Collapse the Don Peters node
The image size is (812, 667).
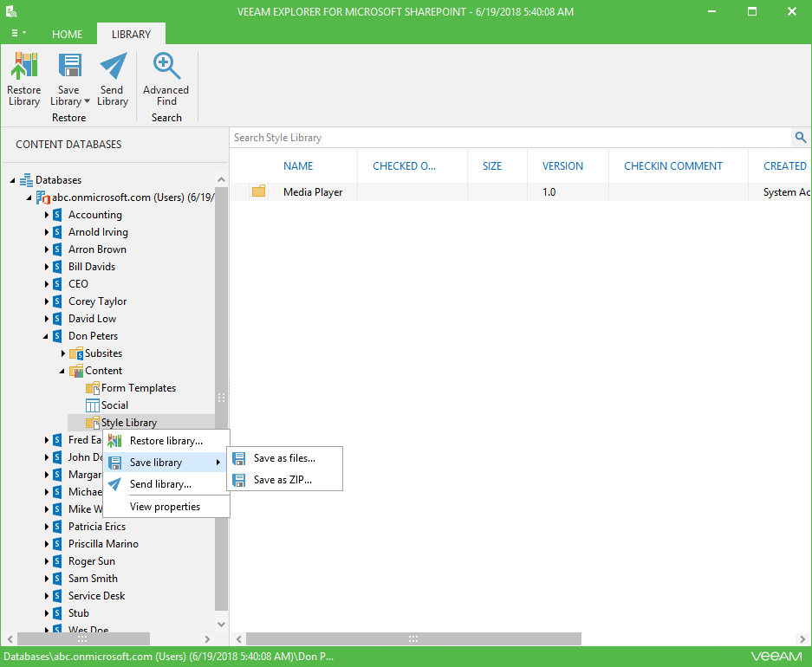coord(46,336)
